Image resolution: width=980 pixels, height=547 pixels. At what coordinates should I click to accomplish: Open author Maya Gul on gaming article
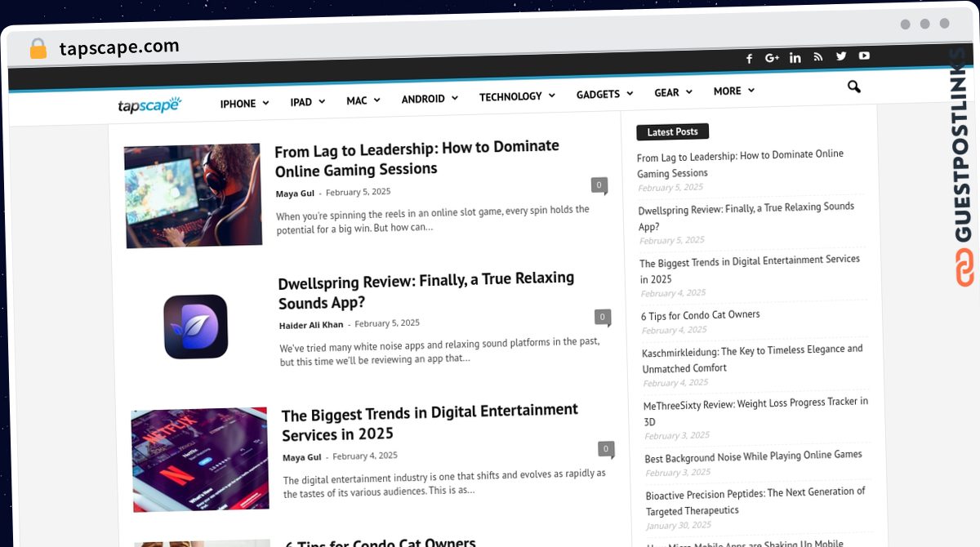295,193
